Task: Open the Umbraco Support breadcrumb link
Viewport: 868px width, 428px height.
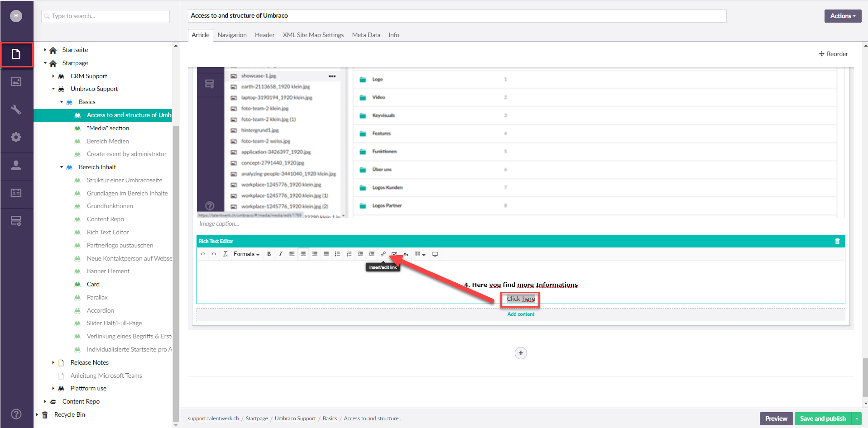Action: 295,418
